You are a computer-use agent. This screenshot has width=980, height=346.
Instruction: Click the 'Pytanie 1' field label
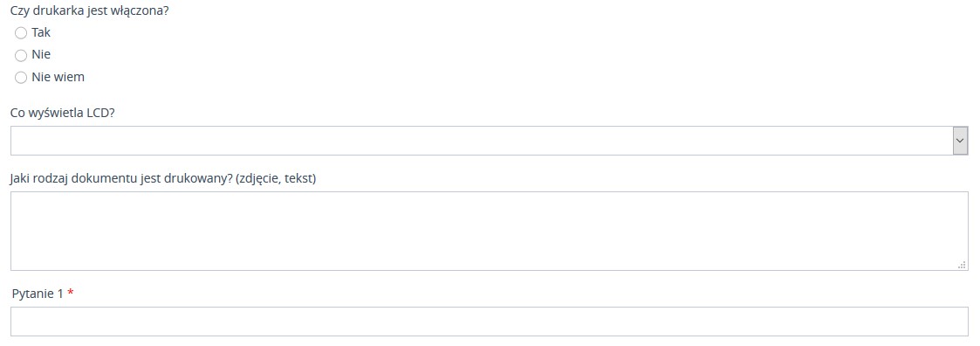[38, 294]
